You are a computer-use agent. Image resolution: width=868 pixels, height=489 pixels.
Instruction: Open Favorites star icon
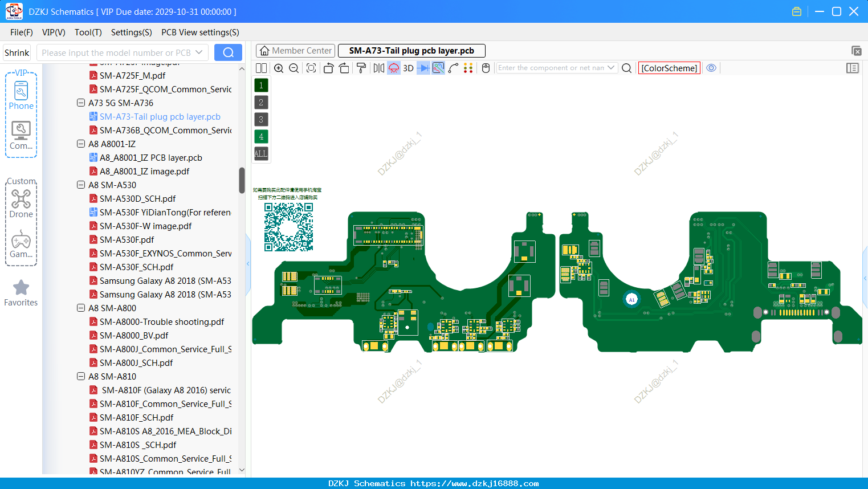21,293
